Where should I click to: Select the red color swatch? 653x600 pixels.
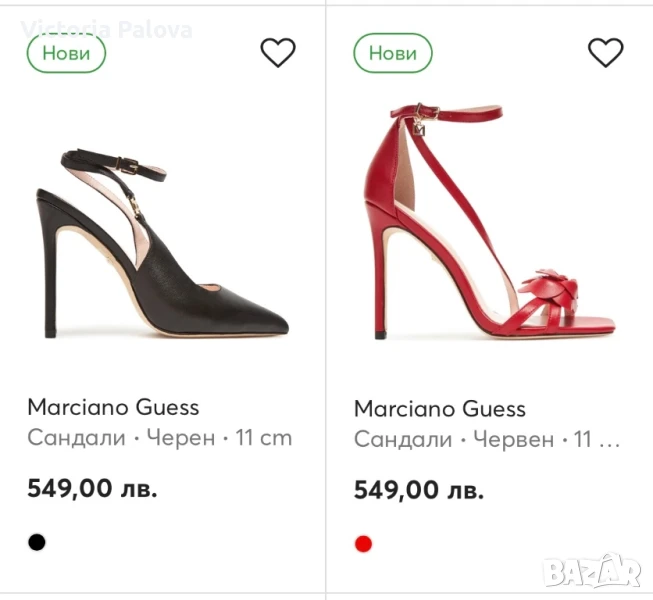(363, 544)
